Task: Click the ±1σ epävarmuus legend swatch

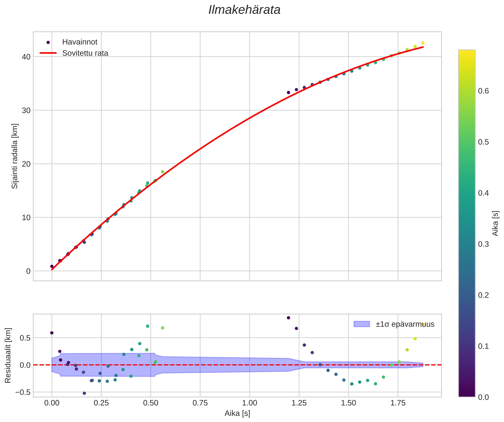Action: pyautogui.click(x=362, y=324)
